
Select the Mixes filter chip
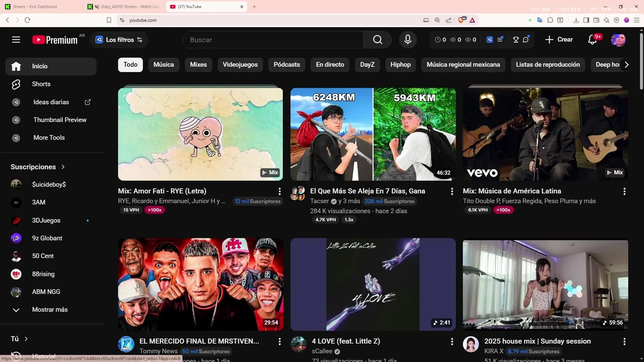(x=198, y=64)
